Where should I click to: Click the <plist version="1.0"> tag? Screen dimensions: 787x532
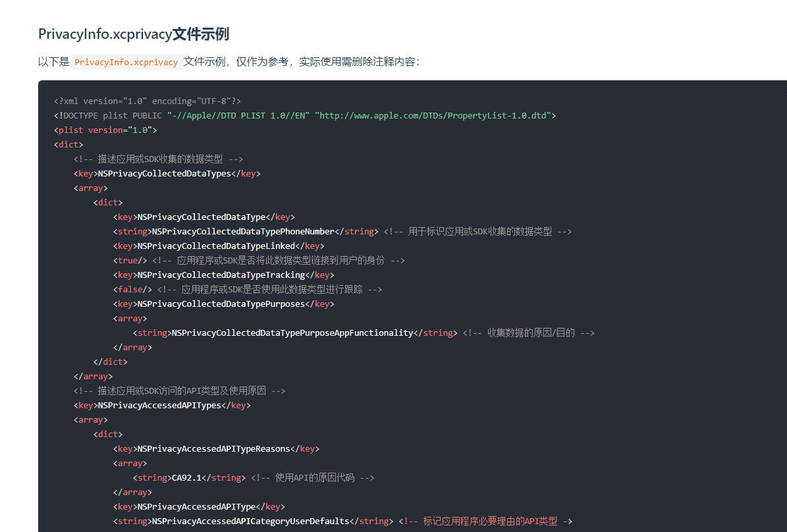[x=105, y=130]
